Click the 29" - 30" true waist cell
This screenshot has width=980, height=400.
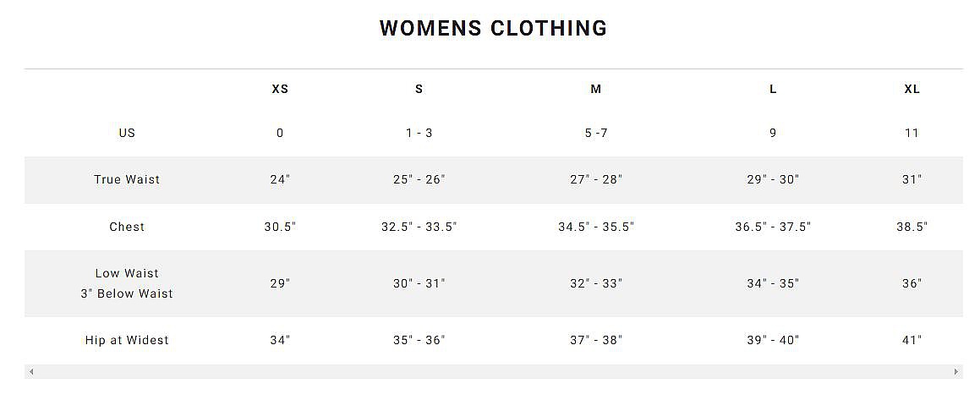pyautogui.click(x=773, y=179)
